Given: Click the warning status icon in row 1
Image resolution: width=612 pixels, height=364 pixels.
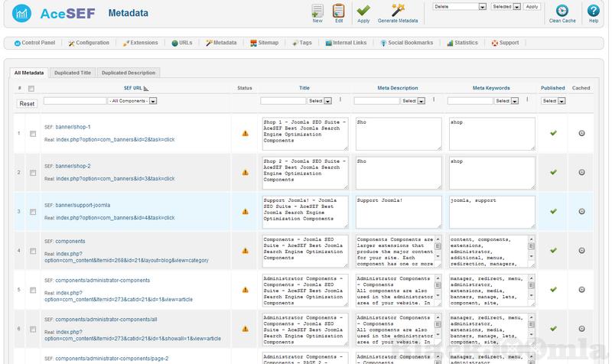Looking at the screenshot, I should click(245, 133).
